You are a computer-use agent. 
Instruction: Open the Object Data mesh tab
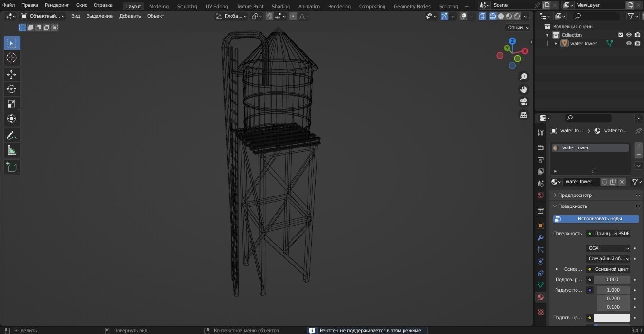(540, 285)
